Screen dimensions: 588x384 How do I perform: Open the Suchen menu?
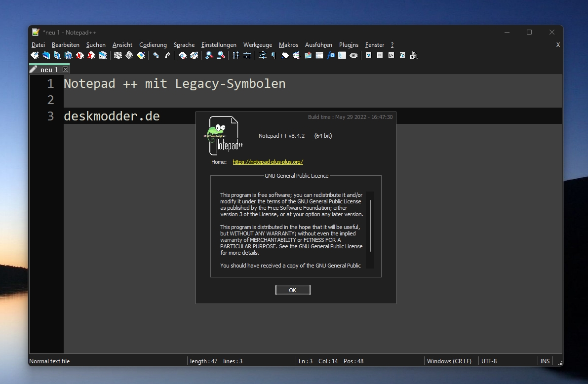pos(96,45)
